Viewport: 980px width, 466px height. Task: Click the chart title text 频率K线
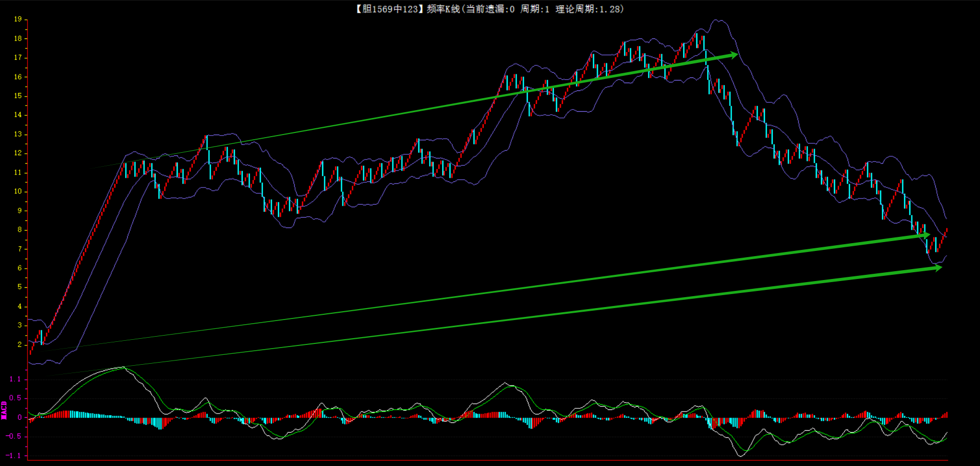(443, 9)
